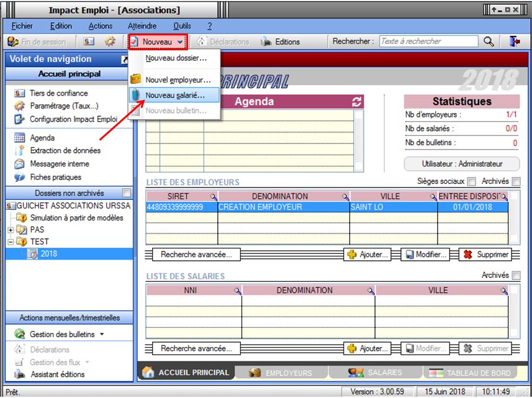This screenshot has height=398, width=532.
Task: Open the Edition menu
Action: [x=61, y=26]
